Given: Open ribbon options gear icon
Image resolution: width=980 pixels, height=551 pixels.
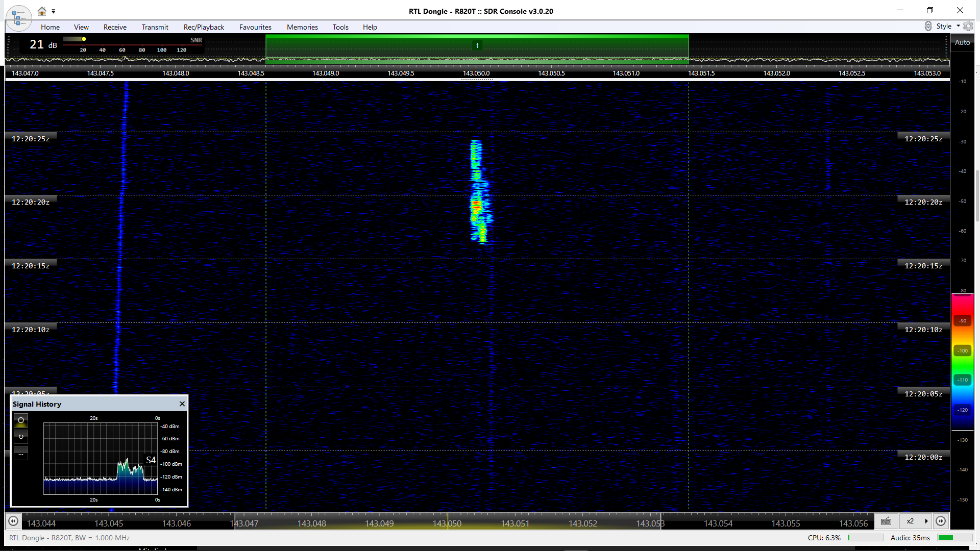Looking at the screenshot, I should 968,26.
